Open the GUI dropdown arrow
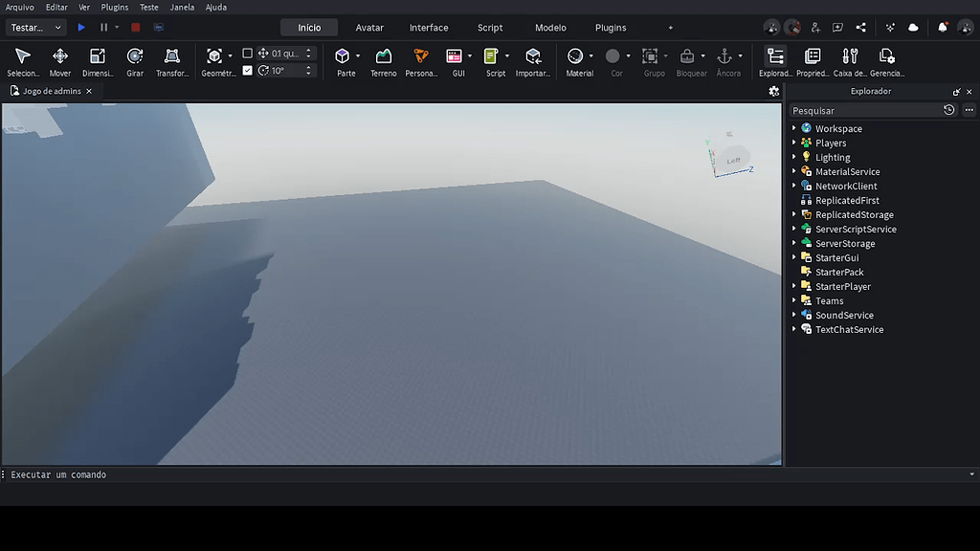The image size is (980, 551). (470, 56)
